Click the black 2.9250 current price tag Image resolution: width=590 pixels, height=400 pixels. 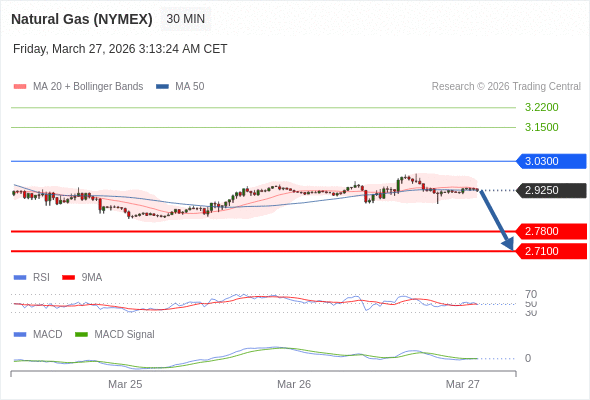click(550, 190)
